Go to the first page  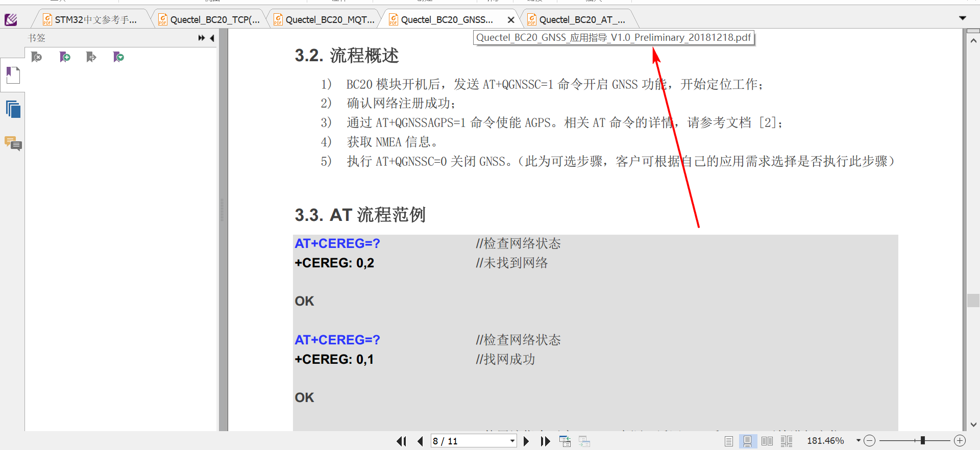click(402, 441)
